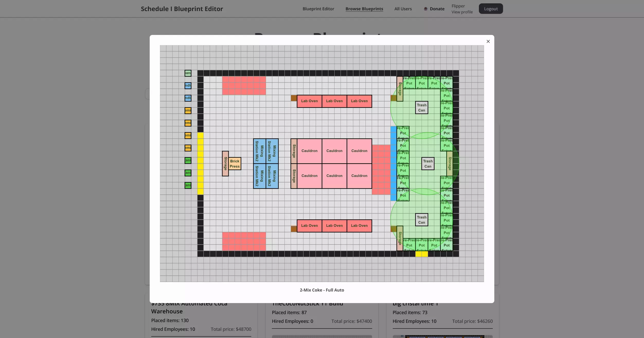Click the leftmost Lab Oven in top row

[x=309, y=101]
